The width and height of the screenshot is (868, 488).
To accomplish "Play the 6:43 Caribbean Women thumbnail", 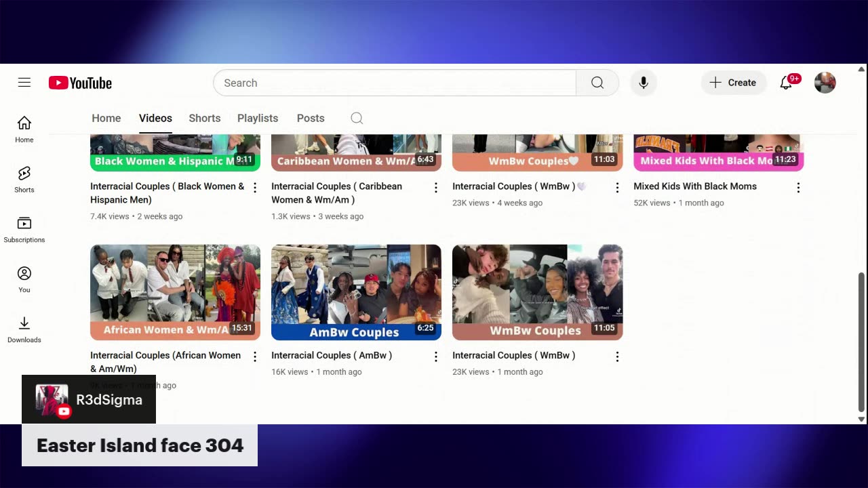I will click(356, 152).
